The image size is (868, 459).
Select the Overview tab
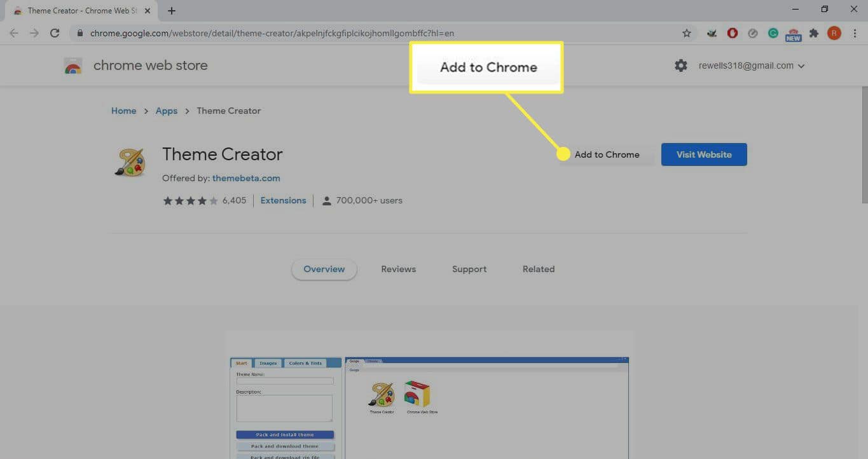tap(324, 269)
